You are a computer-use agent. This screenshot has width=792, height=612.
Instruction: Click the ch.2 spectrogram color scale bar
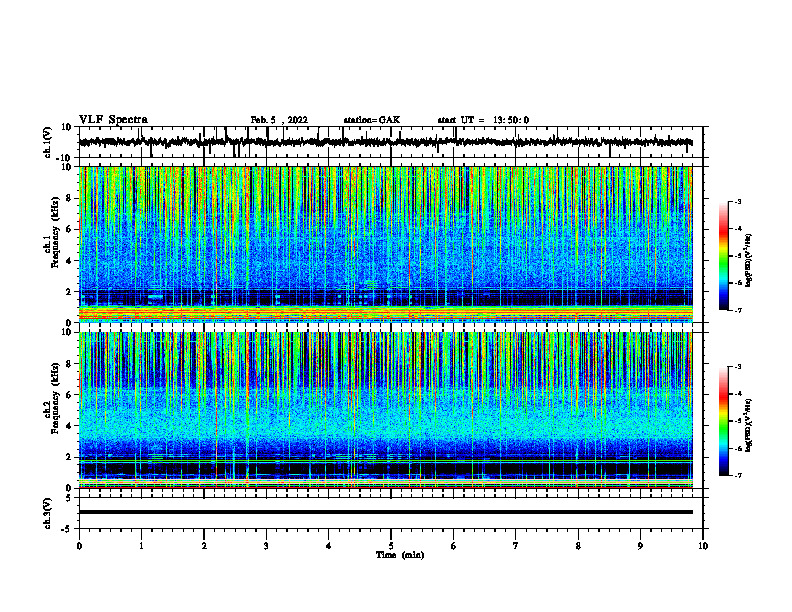pos(723,421)
